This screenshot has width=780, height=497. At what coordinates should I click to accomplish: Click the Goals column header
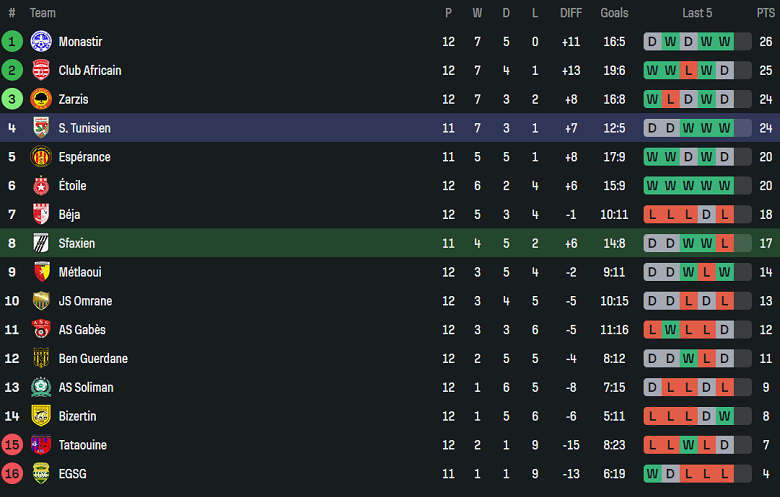click(x=614, y=13)
